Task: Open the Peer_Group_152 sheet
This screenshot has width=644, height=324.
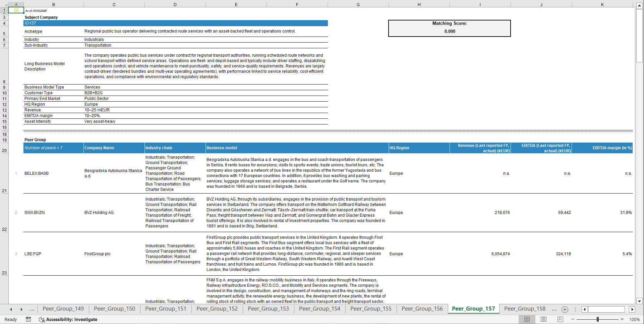Action: 217,309
